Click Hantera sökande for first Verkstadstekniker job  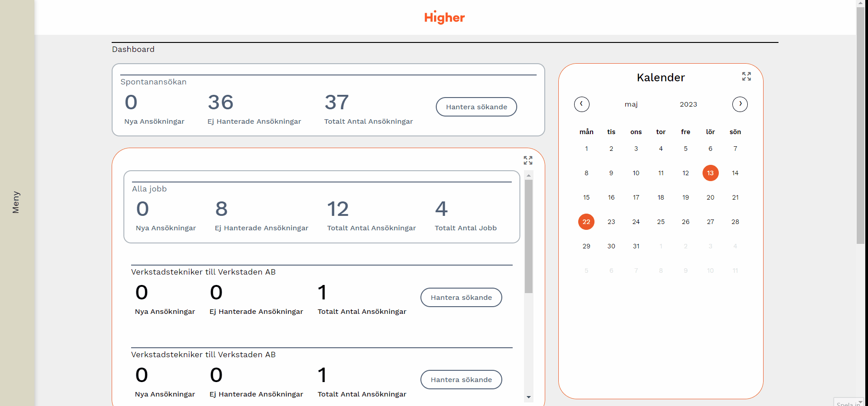click(461, 298)
